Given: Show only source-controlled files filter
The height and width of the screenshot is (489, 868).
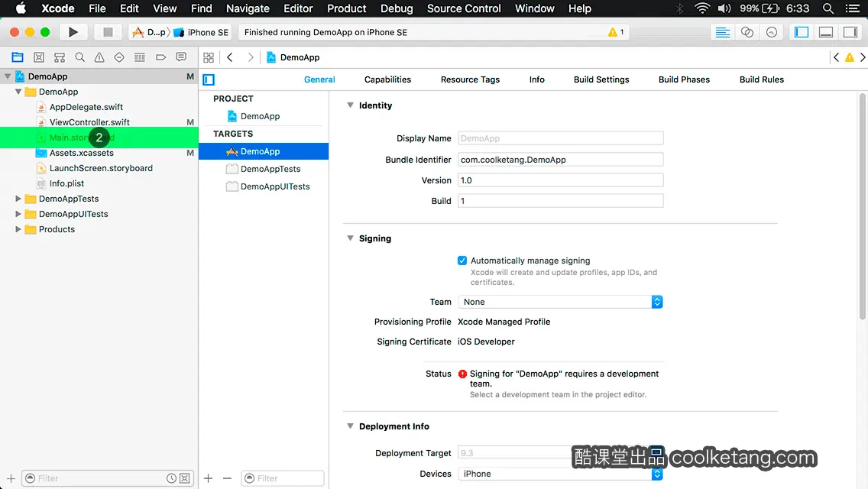Looking at the screenshot, I should (185, 478).
